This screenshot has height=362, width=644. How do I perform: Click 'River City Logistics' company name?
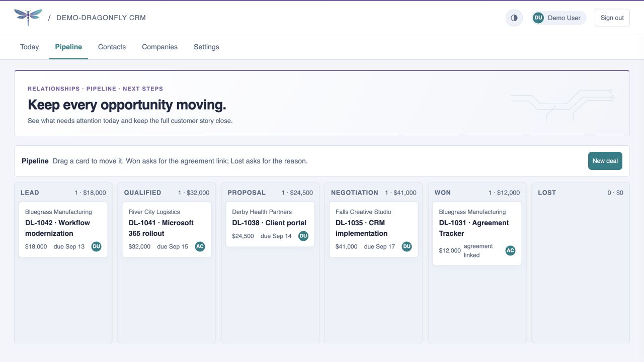154,212
